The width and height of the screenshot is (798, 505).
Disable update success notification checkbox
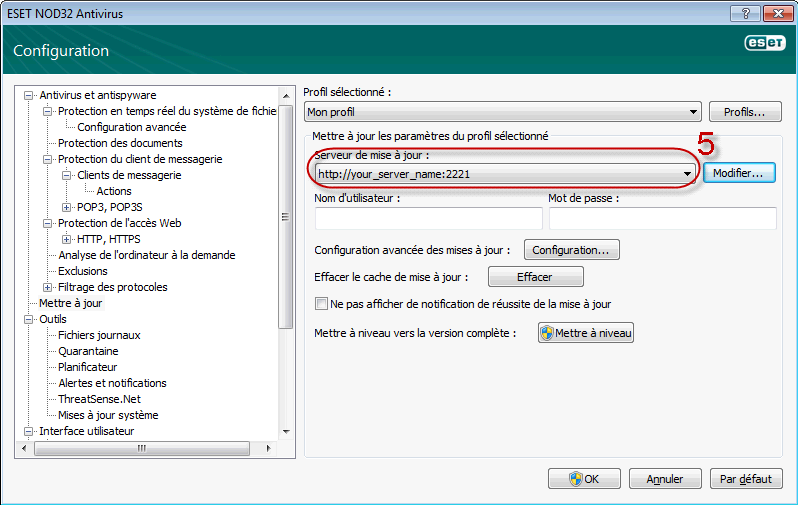(x=321, y=304)
